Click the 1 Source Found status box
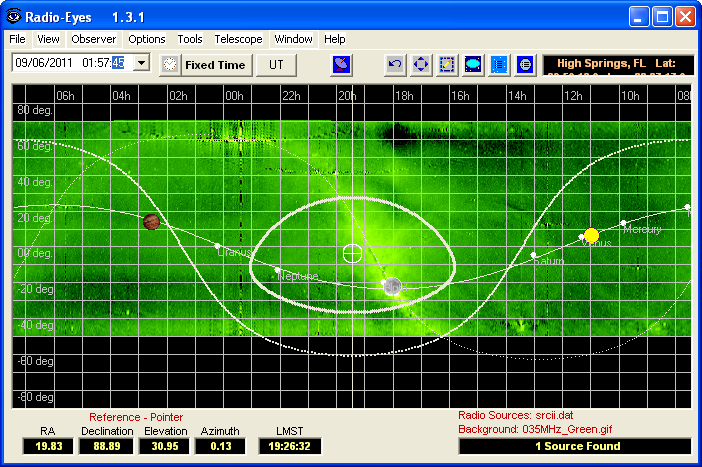 click(577, 446)
